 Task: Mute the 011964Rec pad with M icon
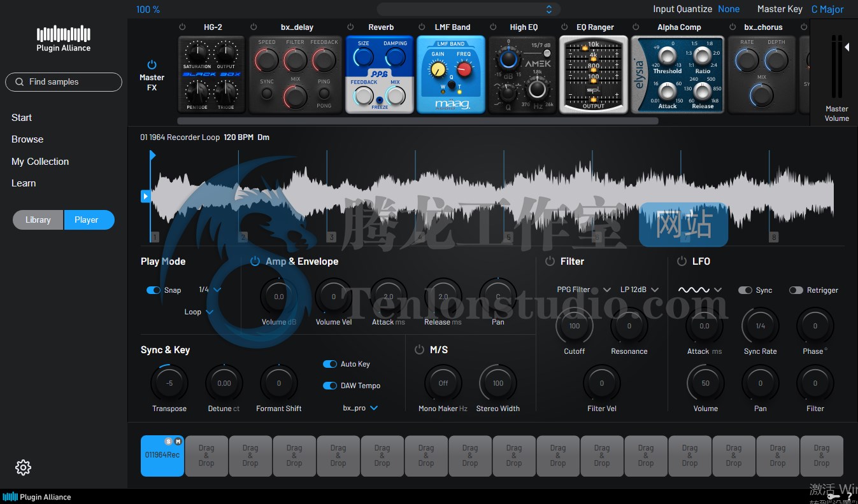coord(178,441)
